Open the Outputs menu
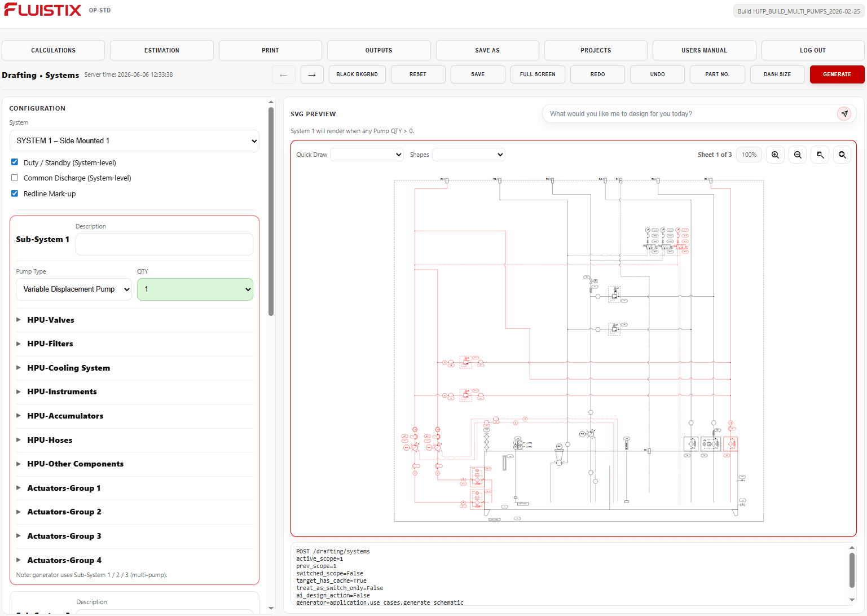Image resolution: width=867 pixels, height=616 pixels. click(x=379, y=50)
